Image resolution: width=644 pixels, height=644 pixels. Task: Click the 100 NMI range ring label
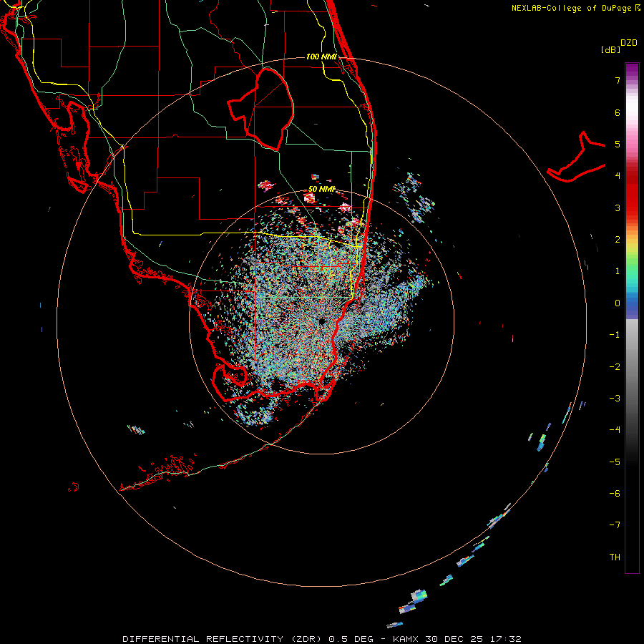pos(321,57)
